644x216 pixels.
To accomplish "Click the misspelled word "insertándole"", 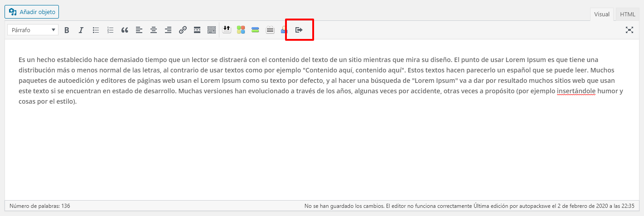I will [x=576, y=91].
